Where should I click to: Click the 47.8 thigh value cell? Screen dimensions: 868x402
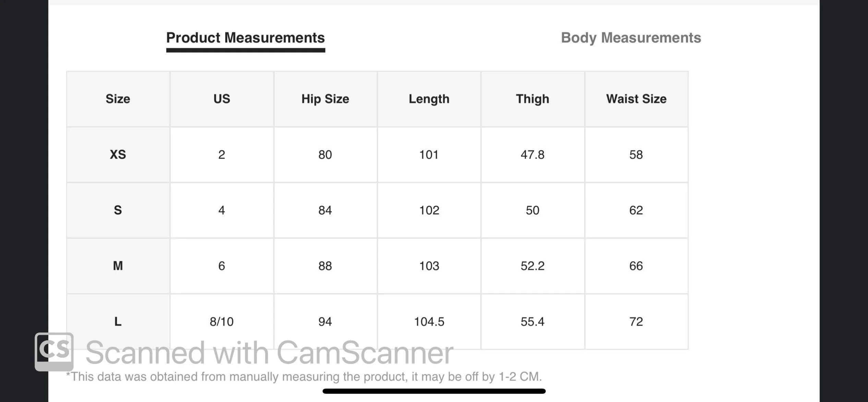(x=532, y=155)
